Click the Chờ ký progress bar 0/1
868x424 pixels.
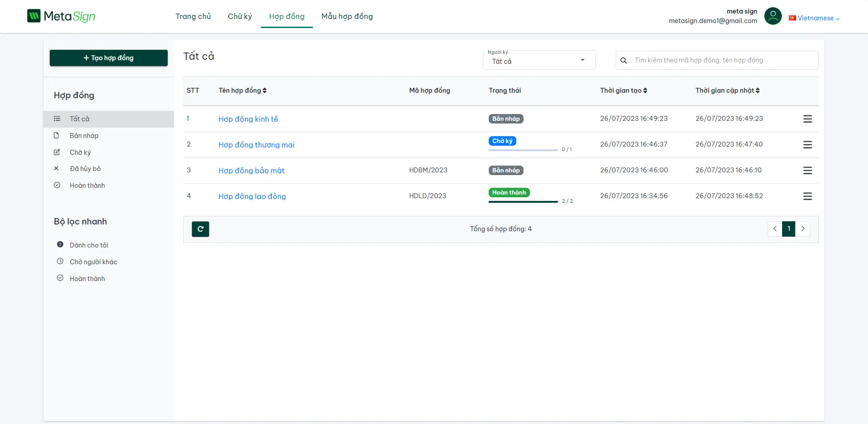[x=523, y=150]
